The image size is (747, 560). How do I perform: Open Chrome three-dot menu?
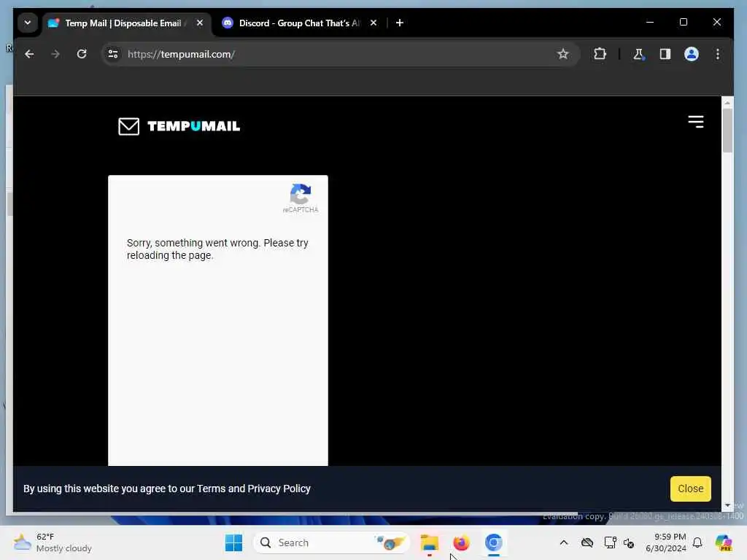[x=718, y=54]
